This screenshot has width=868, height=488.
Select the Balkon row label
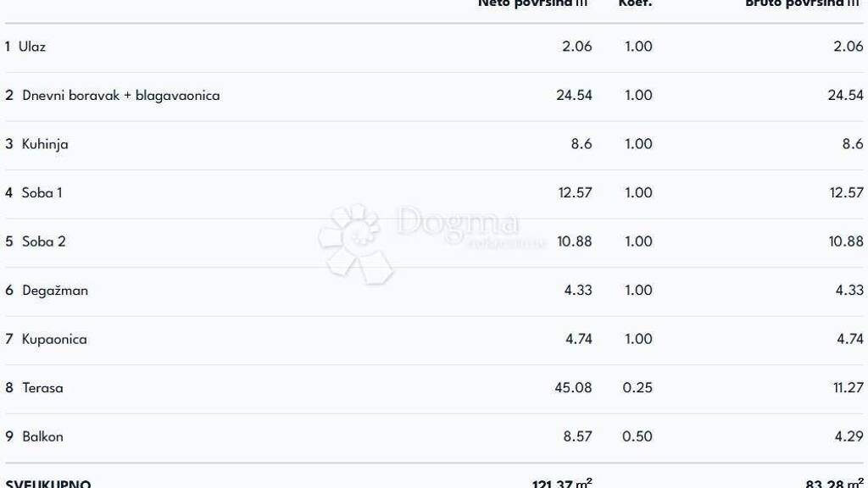click(x=42, y=437)
